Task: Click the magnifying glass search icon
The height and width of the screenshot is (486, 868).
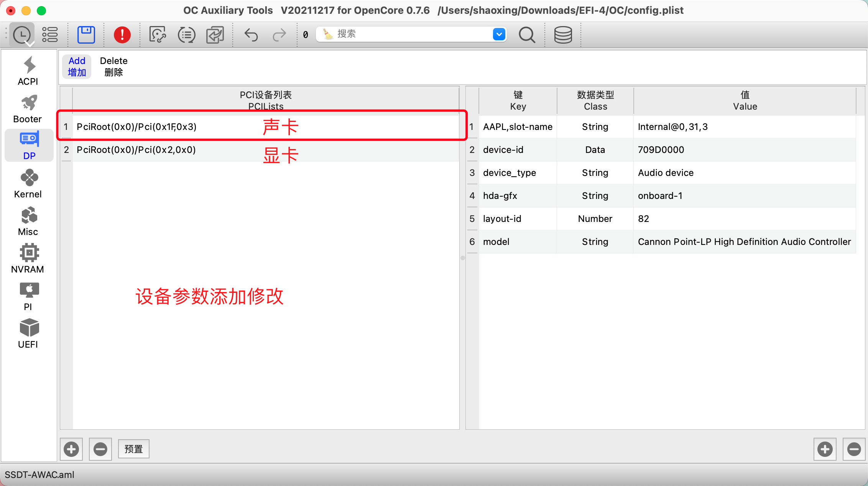Action: tap(527, 35)
